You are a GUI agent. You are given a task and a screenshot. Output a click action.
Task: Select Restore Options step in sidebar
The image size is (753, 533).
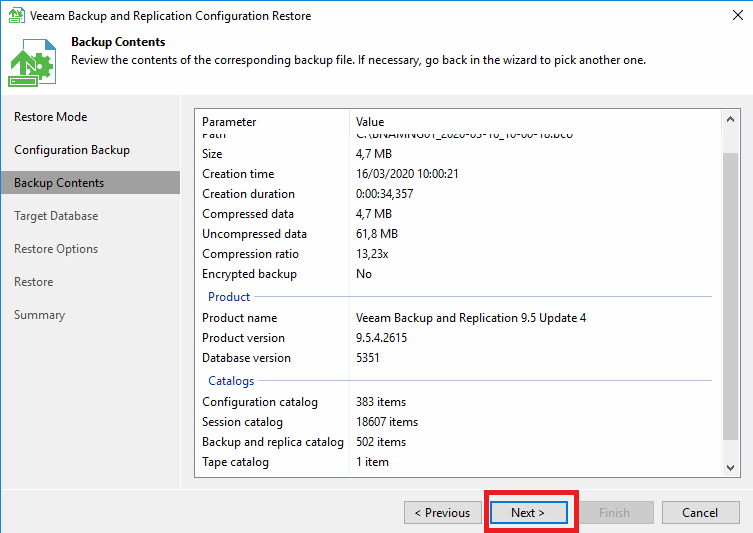pos(56,249)
